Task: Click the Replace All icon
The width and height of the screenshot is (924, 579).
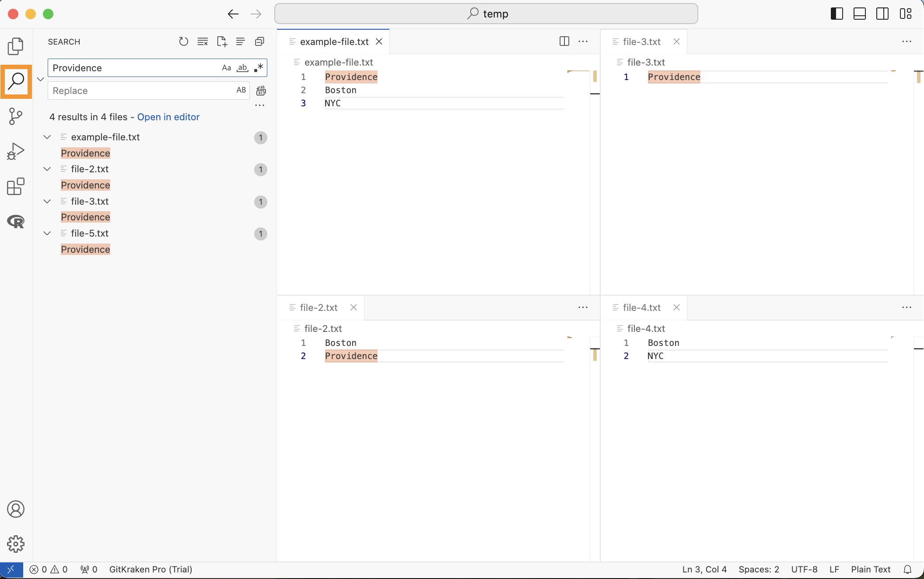Action: [x=261, y=91]
